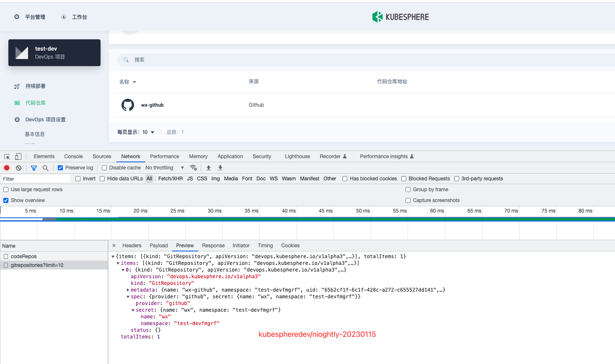Select the gitrepositories?limit=10 request row
This screenshot has width=615, height=364.
tap(54, 265)
